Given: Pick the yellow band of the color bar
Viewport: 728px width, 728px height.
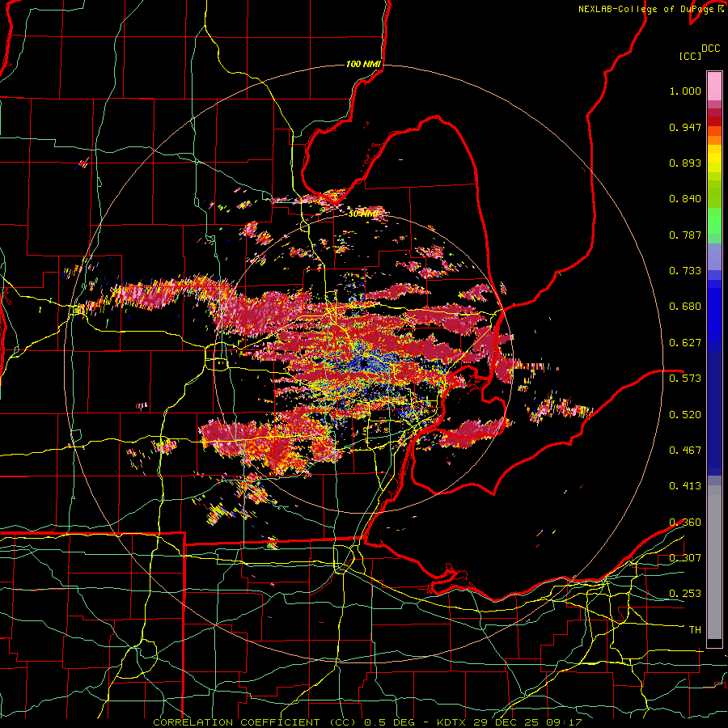Looking at the screenshot, I should click(x=714, y=159).
